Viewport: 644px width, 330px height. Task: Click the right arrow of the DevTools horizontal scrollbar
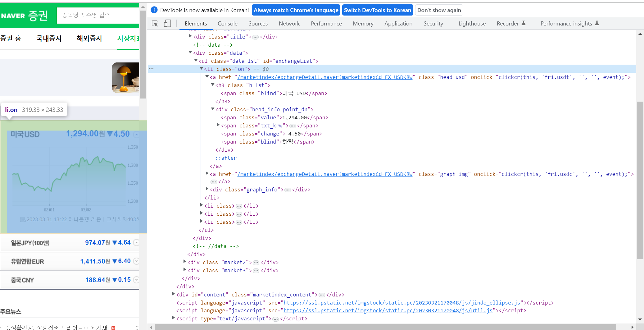tap(632, 327)
